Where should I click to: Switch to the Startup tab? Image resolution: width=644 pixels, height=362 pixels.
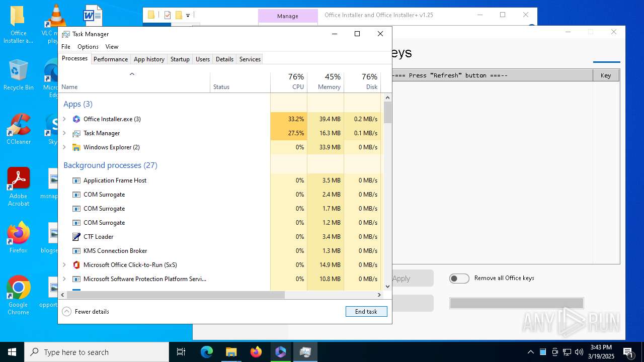[180, 59]
